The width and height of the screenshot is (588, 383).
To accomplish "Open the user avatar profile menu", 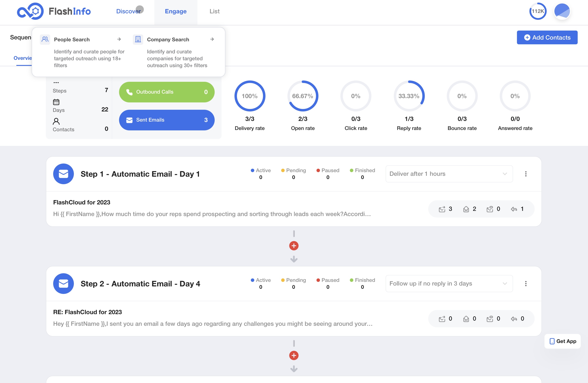I will tap(562, 11).
